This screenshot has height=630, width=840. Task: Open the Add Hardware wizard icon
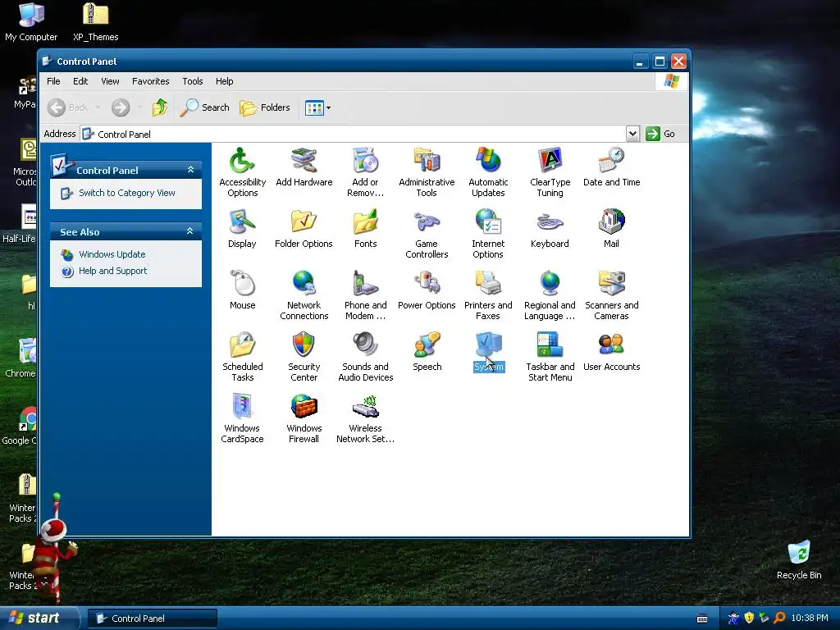[x=304, y=161]
